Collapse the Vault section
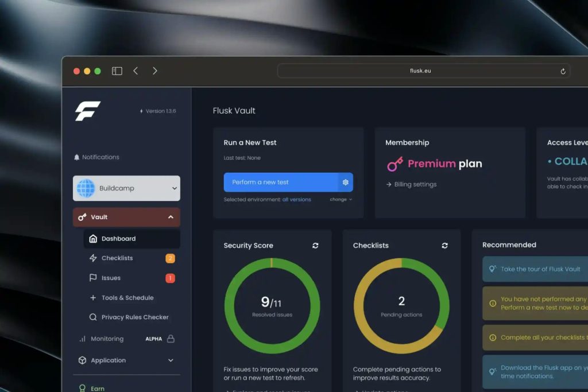588x392 pixels. tap(171, 217)
